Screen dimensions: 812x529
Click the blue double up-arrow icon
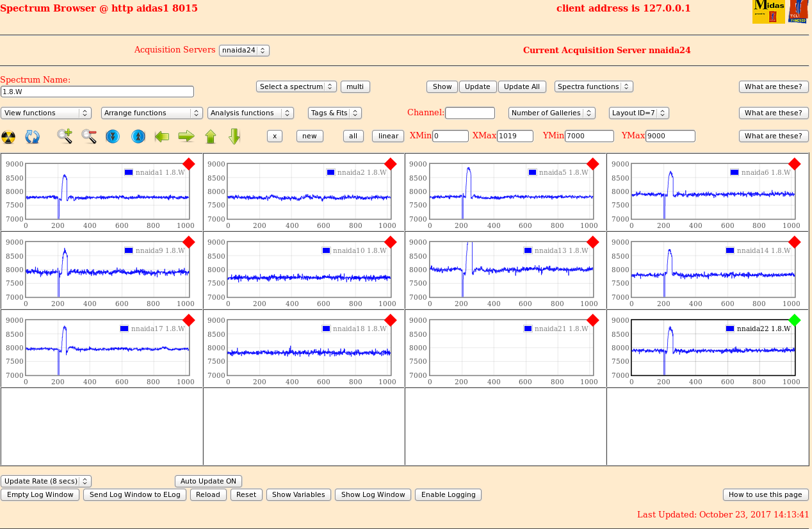click(x=138, y=136)
